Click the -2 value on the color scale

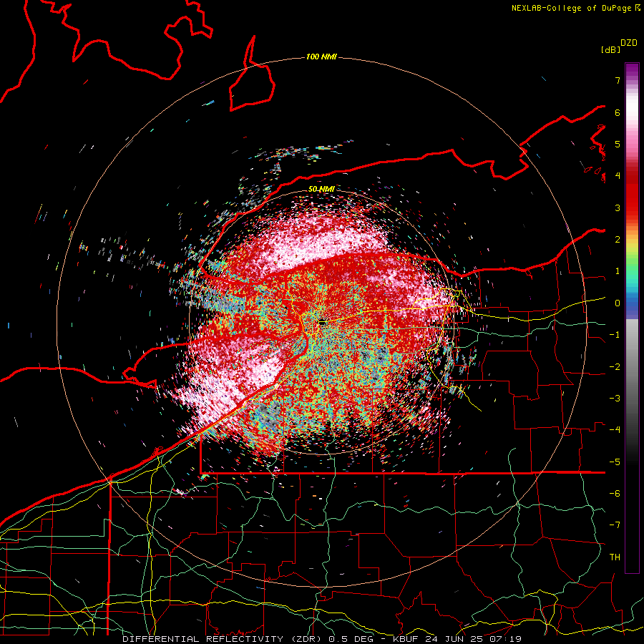tap(615, 367)
